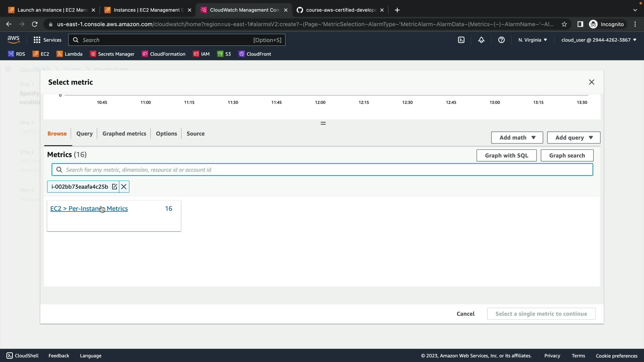The height and width of the screenshot is (362, 644).
Task: Open the N. Virginia region selector
Action: click(532, 40)
